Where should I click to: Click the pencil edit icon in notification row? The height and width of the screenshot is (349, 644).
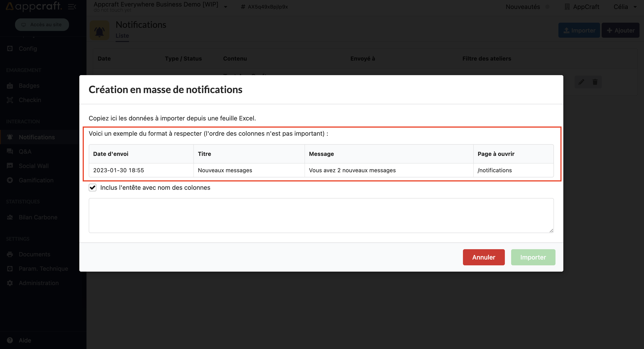pyautogui.click(x=581, y=82)
